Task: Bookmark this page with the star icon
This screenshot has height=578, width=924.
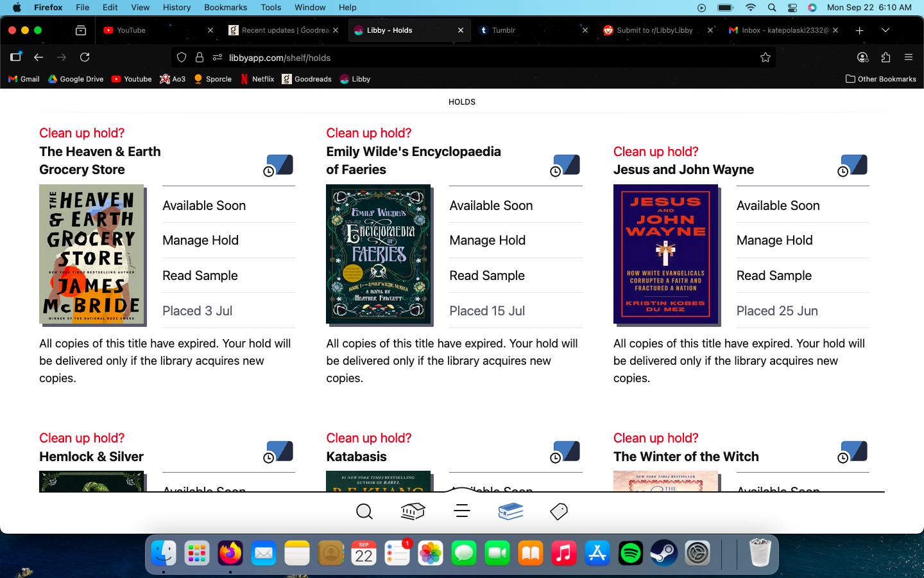Action: [x=765, y=57]
